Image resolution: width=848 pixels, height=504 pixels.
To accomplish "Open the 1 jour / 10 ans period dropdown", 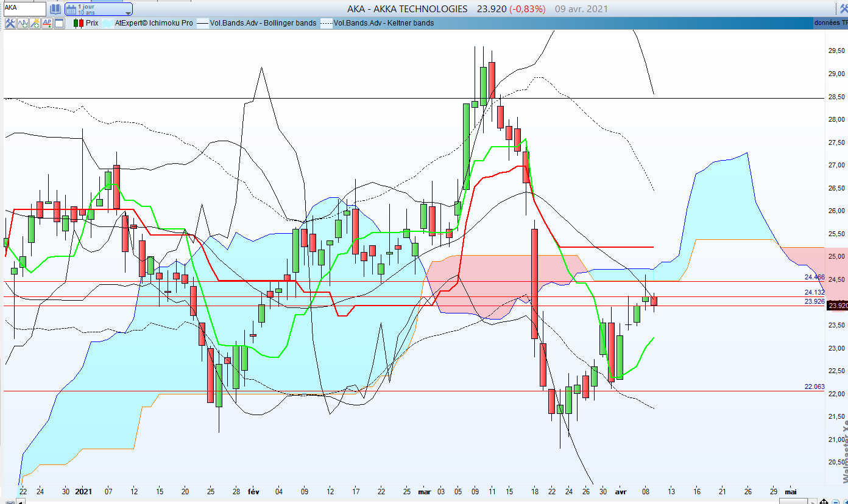I will (x=98, y=9).
